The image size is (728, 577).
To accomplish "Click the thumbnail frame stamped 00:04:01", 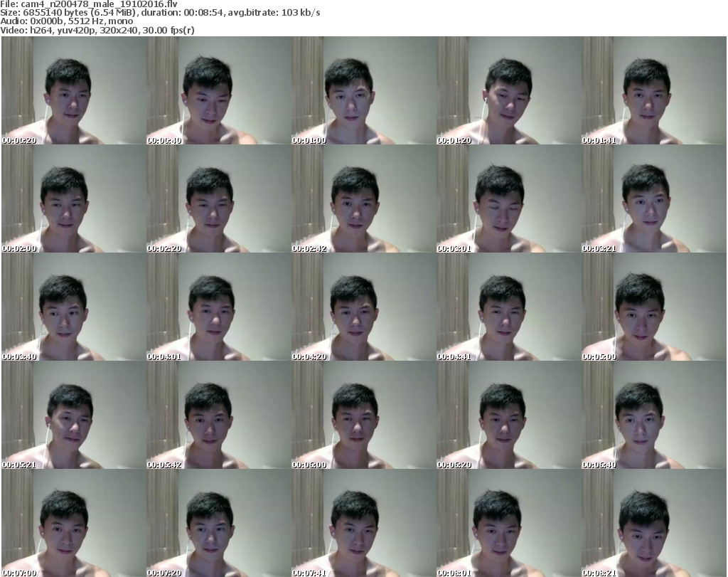I will pyautogui.click(x=219, y=307).
